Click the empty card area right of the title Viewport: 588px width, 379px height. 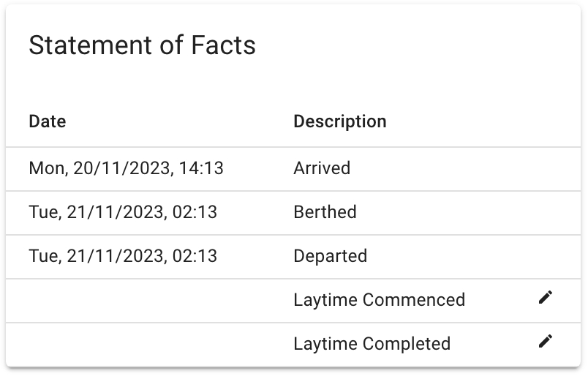tap(424, 45)
